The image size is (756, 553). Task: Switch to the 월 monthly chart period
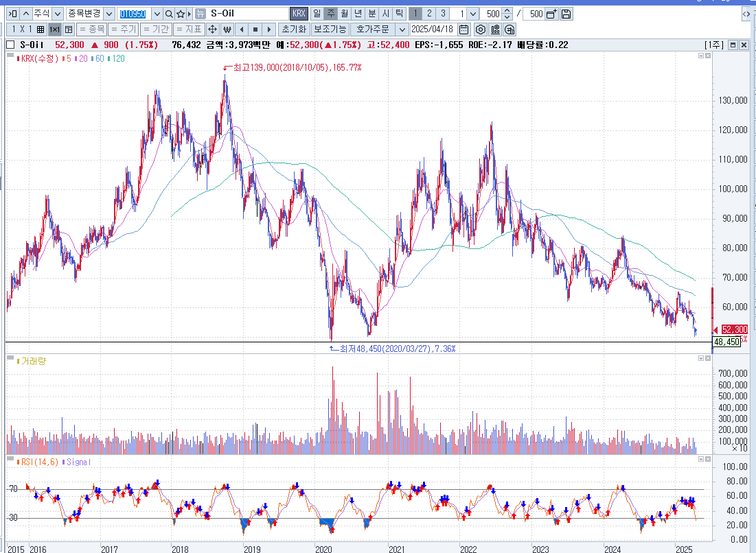click(343, 14)
